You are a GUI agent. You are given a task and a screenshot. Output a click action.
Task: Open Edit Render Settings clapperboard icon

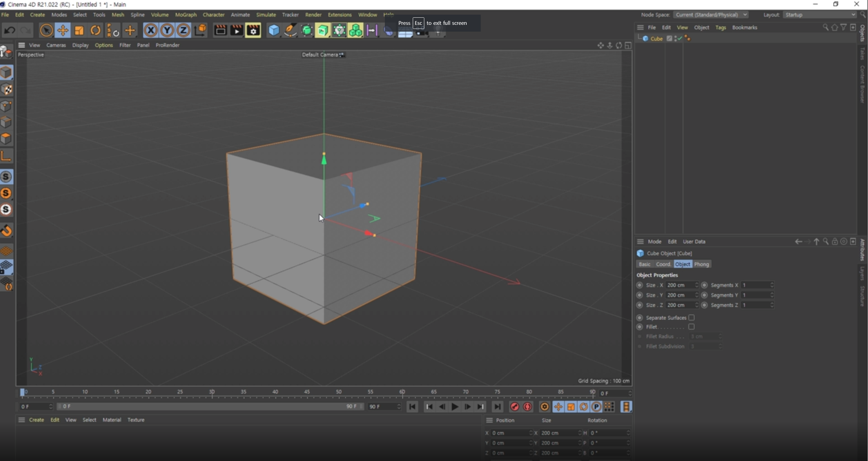coord(253,31)
